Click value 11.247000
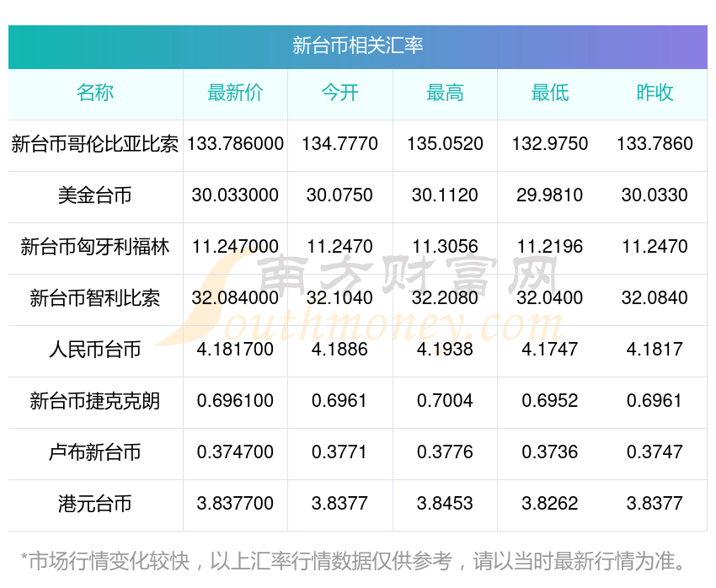The image size is (716, 588). pos(235,247)
